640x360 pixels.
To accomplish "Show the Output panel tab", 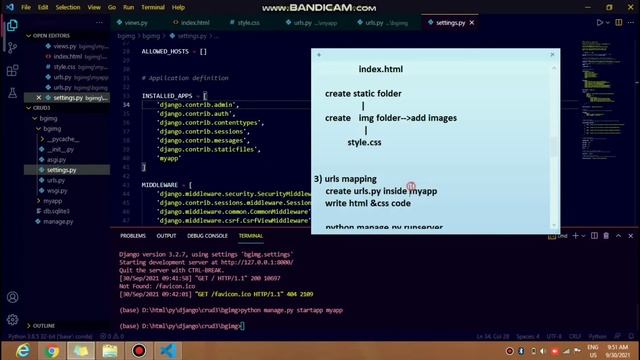I will pos(166,236).
